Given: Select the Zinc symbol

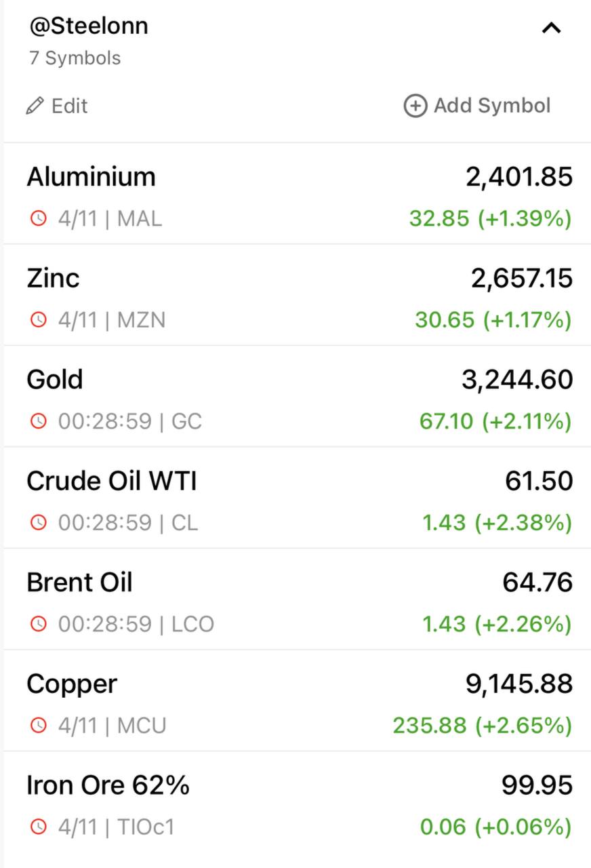Looking at the screenshot, I should 54,278.
